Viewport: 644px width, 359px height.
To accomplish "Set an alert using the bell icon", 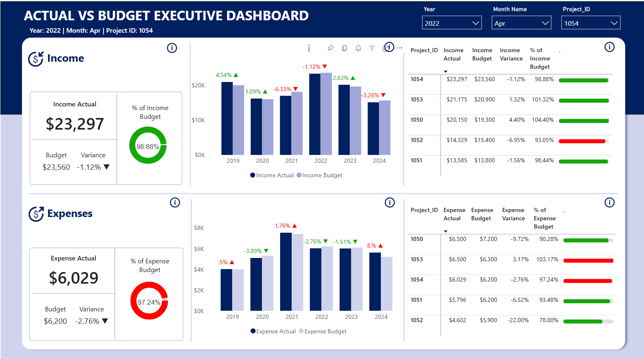I will [358, 48].
